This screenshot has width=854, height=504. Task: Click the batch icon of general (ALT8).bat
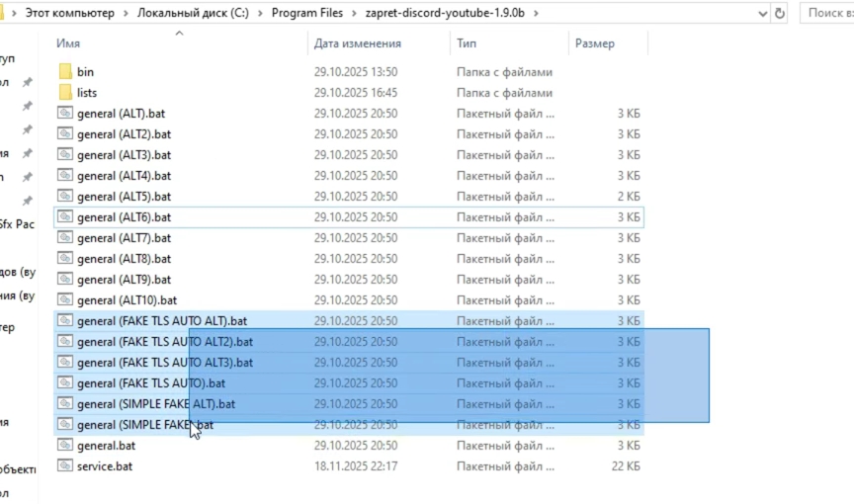coord(65,258)
